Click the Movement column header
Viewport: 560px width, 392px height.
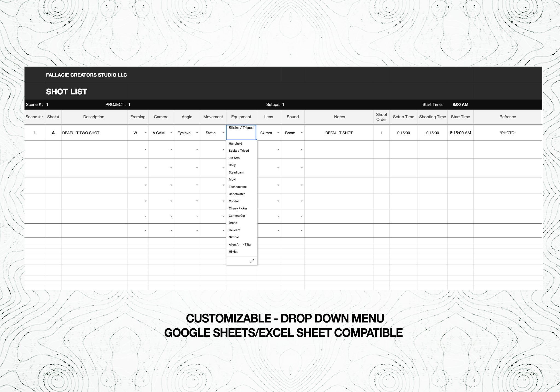(213, 117)
